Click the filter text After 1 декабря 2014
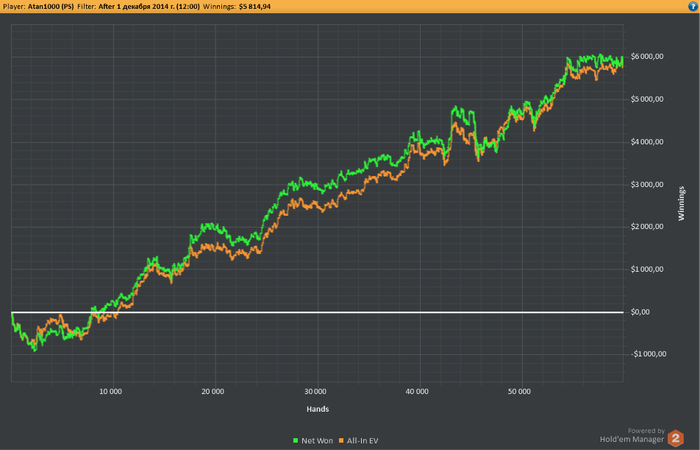Image resolution: width=700 pixels, height=450 pixels. (149, 7)
